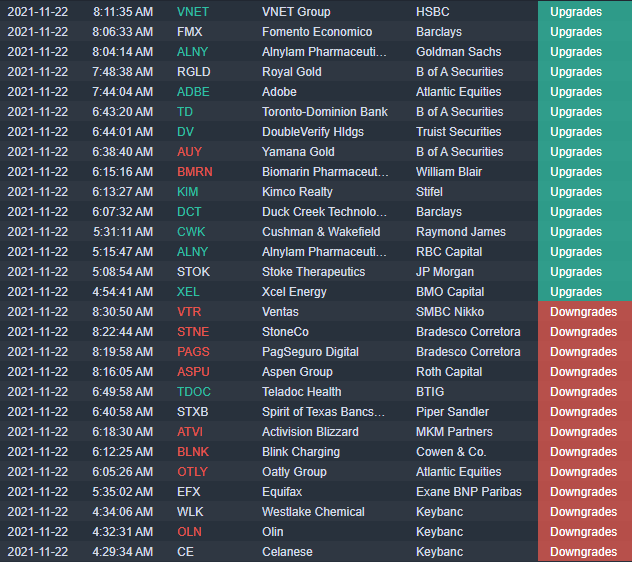Image resolution: width=632 pixels, height=562 pixels.
Task: Click the JP Morgan firm cell
Action: pos(445,272)
